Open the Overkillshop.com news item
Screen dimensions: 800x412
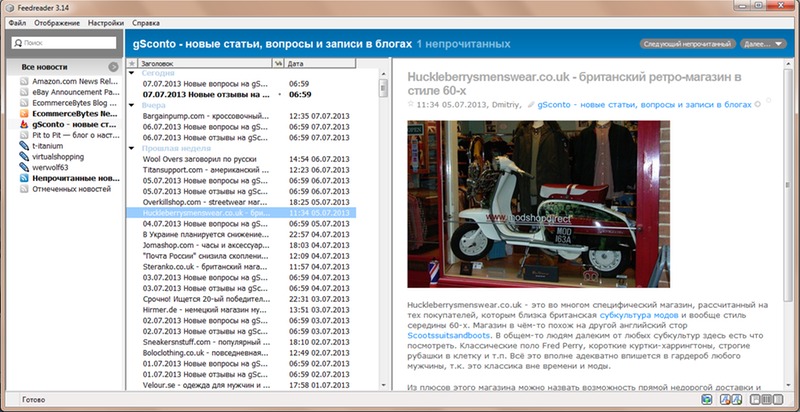241,202
